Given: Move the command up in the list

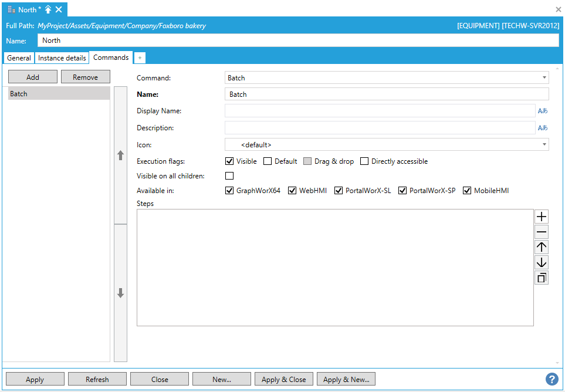Looking at the screenshot, I should point(120,156).
